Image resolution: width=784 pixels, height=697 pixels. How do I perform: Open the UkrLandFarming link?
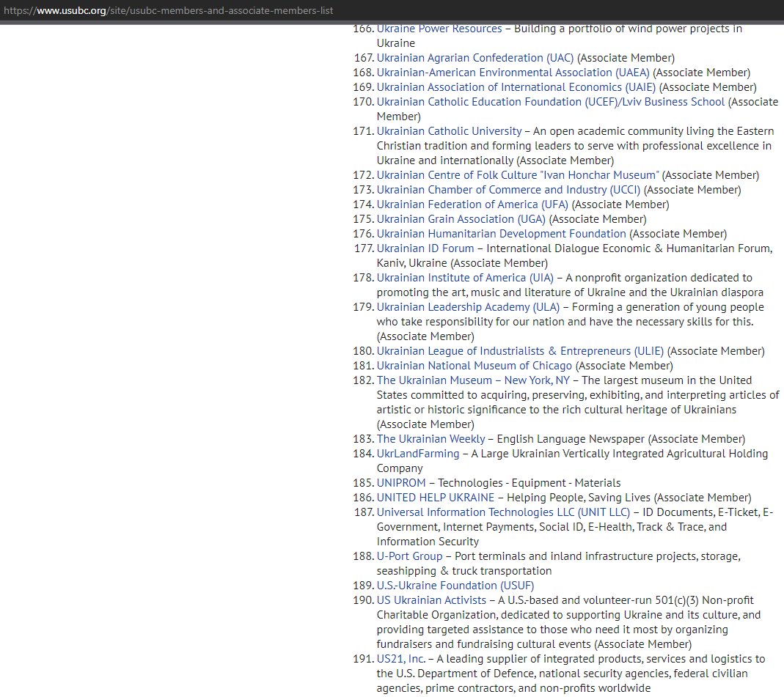coord(417,454)
